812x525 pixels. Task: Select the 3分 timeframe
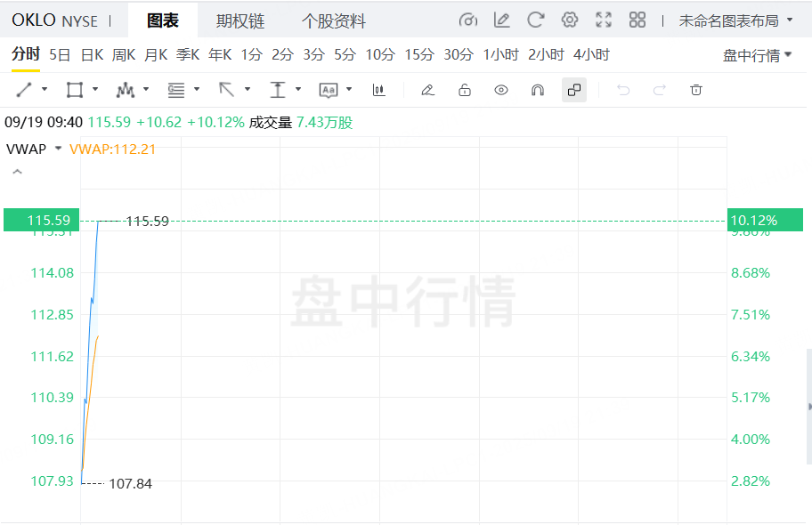pyautogui.click(x=313, y=54)
